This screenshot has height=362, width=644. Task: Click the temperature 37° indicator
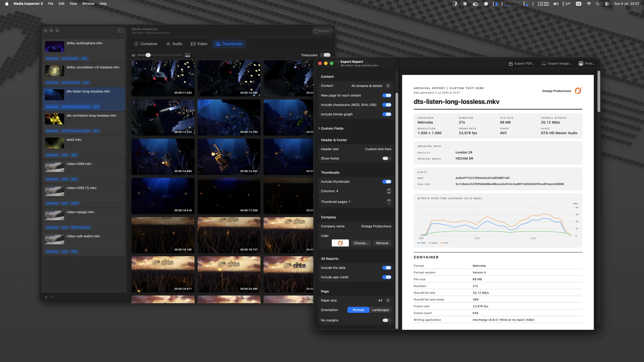point(567,4)
